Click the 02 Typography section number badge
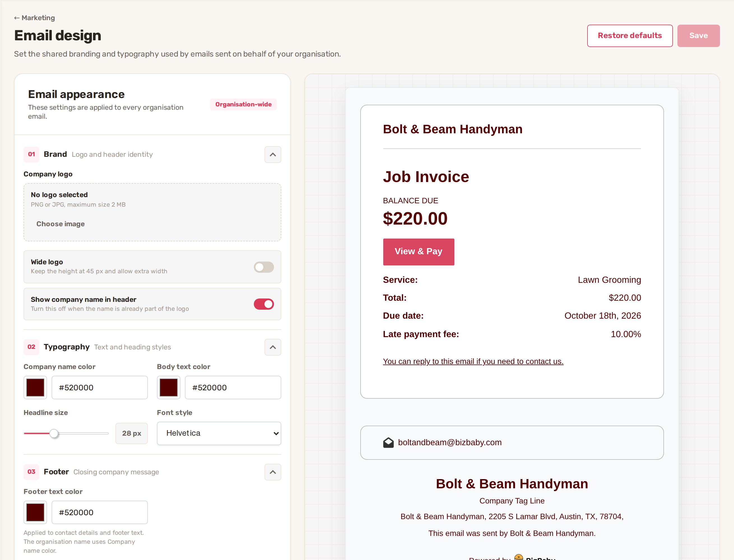The image size is (734, 560). (31, 347)
